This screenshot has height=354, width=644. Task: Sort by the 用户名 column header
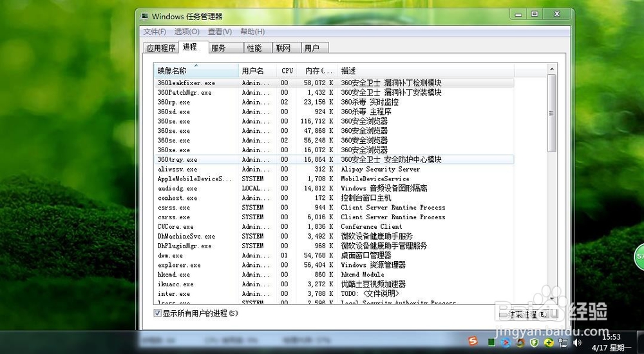(x=258, y=71)
